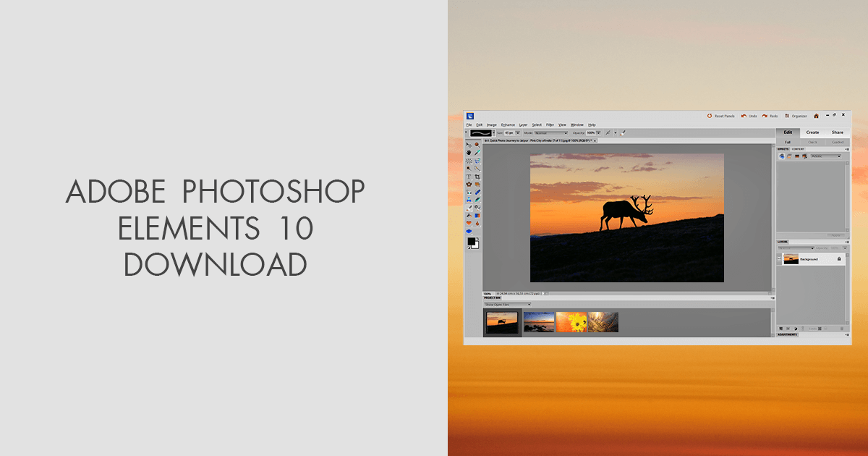The image size is (868, 456).
Task: Click the Apply button in Effects panel
Action: click(836, 235)
